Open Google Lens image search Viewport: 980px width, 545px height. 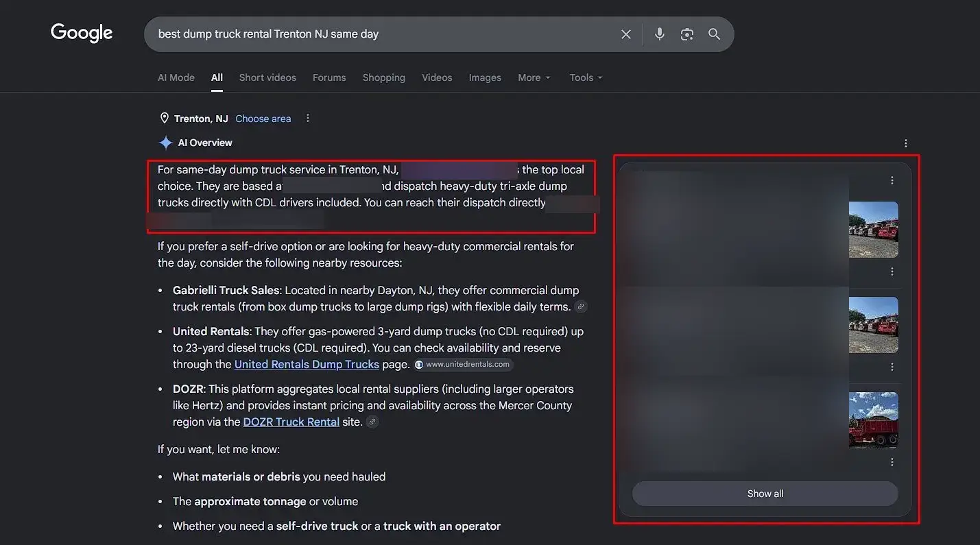pyautogui.click(x=687, y=34)
